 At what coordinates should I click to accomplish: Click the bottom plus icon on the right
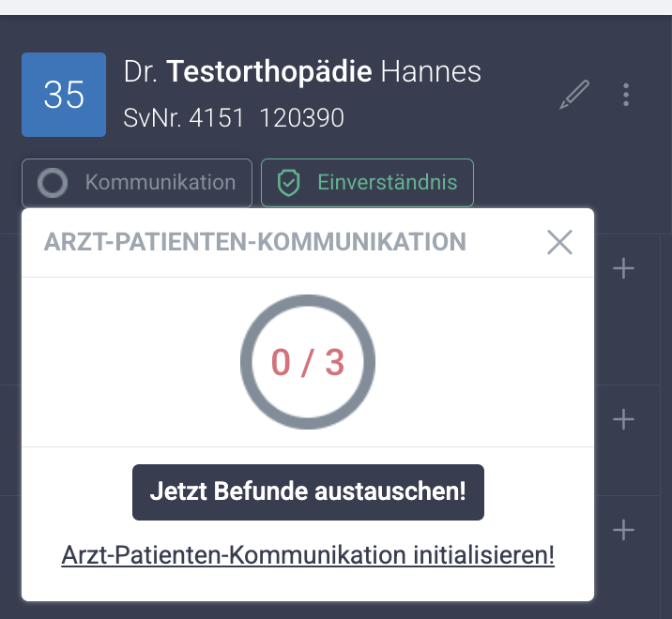click(x=623, y=530)
